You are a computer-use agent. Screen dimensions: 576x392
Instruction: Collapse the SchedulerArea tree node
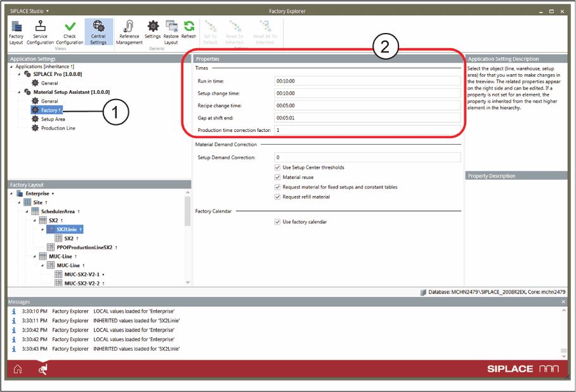tap(27, 211)
